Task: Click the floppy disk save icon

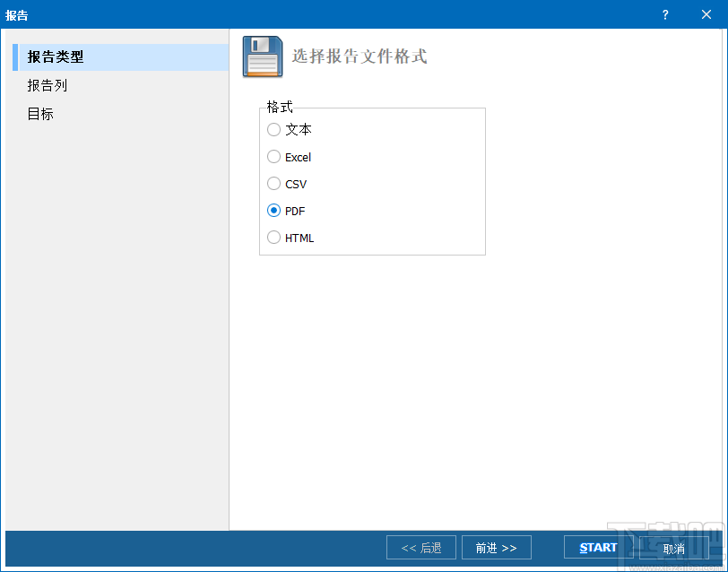Action: [x=262, y=55]
